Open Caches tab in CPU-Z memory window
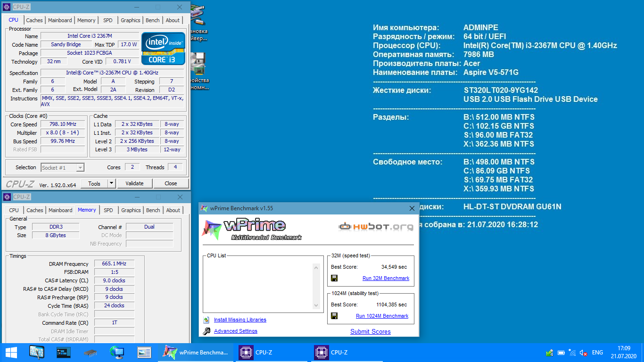This screenshot has height=362, width=644. point(35,210)
